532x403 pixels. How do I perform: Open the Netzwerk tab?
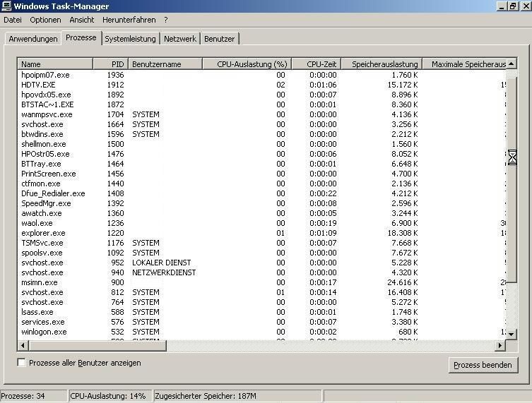(180, 39)
